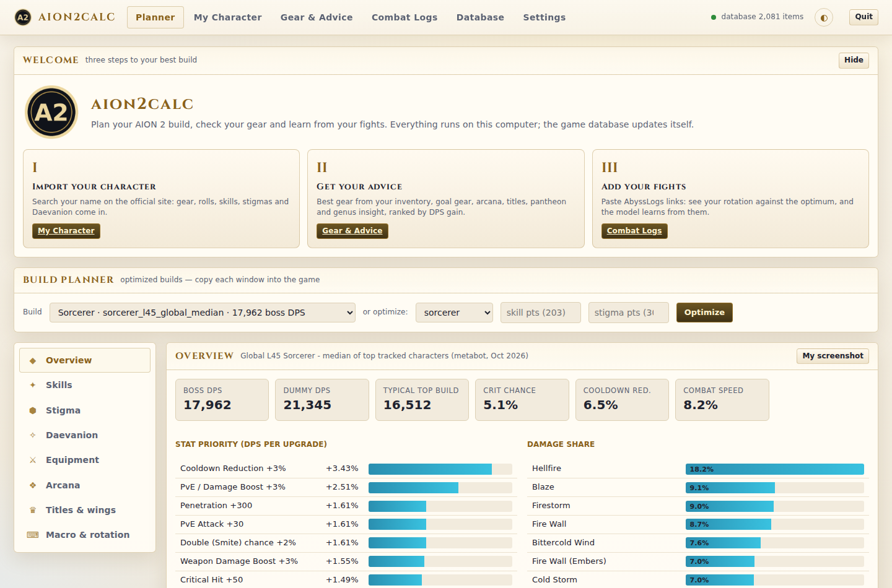Click the Skills star icon in sidebar
Screen dimensions: 892x588
click(33, 385)
